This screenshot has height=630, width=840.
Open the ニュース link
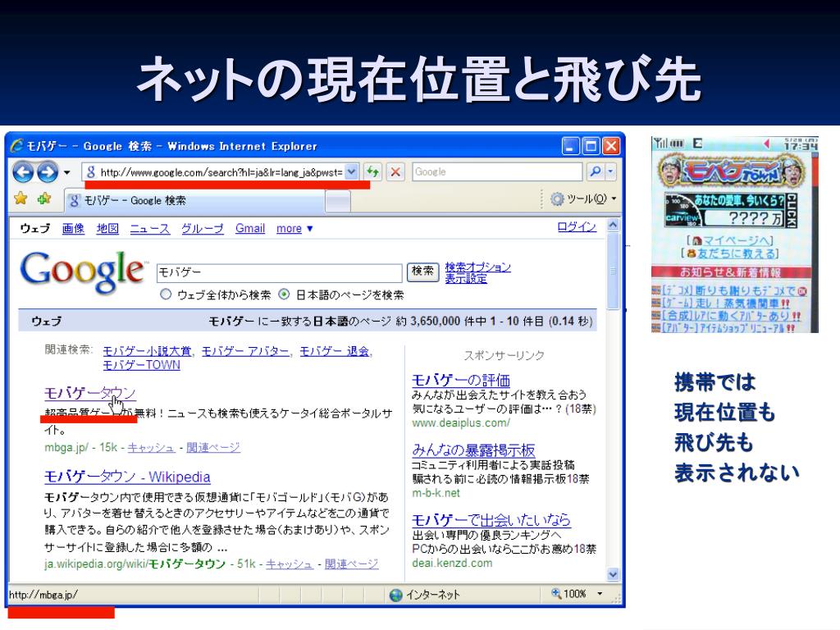[149, 229]
